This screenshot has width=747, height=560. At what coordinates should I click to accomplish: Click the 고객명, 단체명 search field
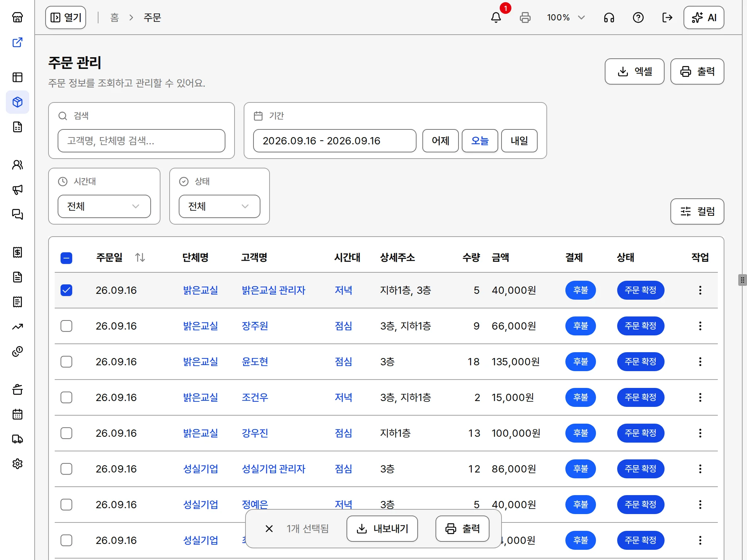(x=142, y=141)
